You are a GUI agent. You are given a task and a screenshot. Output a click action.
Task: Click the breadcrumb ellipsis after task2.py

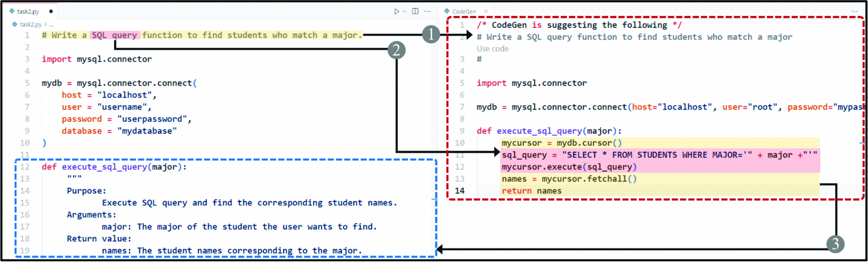[51, 24]
